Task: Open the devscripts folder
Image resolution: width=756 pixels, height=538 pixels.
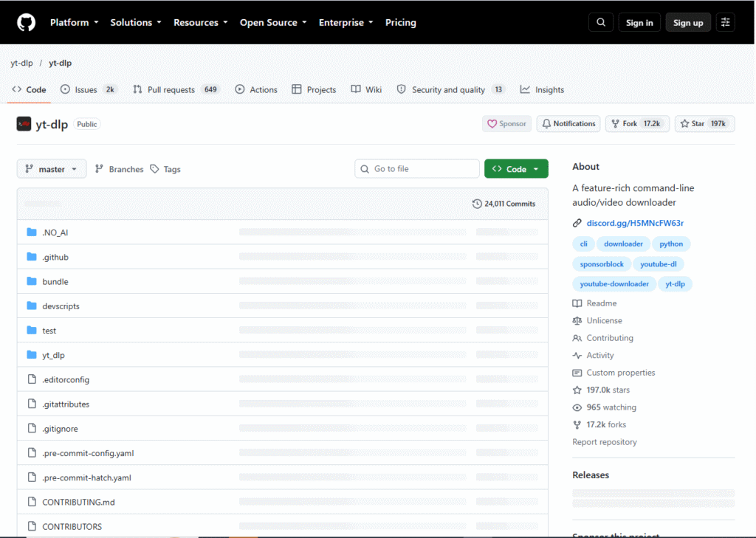Action: point(61,306)
